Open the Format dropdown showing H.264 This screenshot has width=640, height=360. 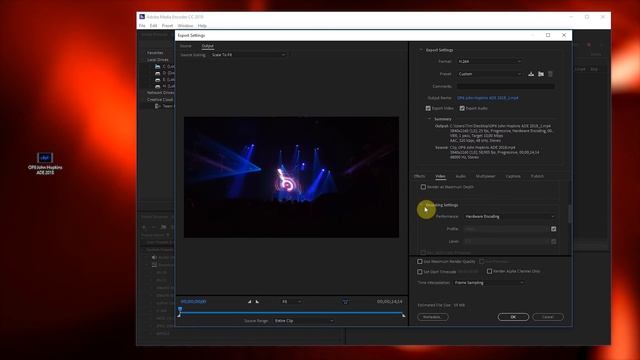click(489, 61)
